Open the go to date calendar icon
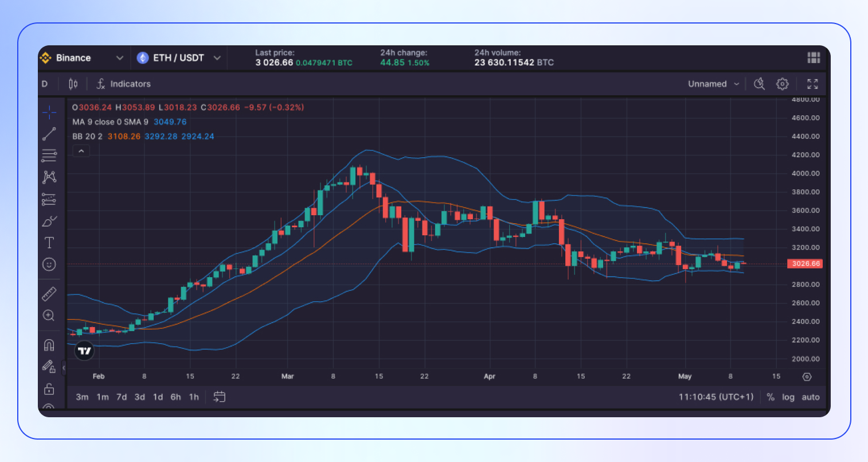868x462 pixels. [219, 397]
